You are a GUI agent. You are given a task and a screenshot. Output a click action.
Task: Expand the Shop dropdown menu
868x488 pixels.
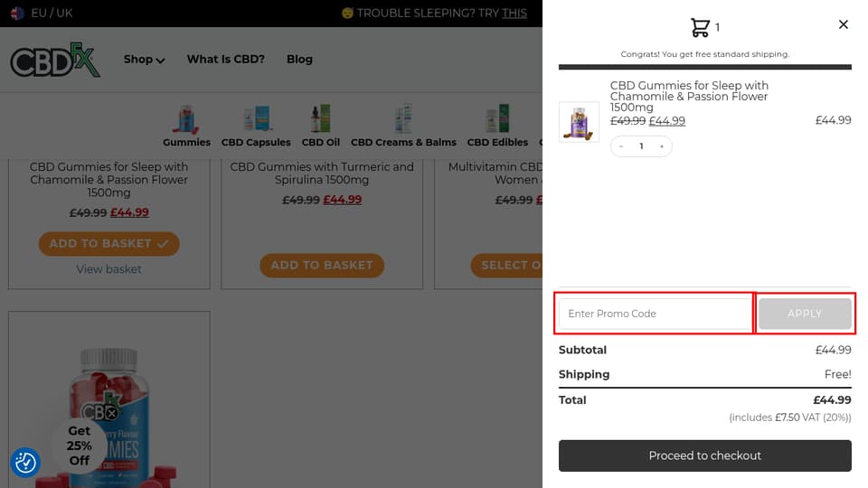point(144,60)
